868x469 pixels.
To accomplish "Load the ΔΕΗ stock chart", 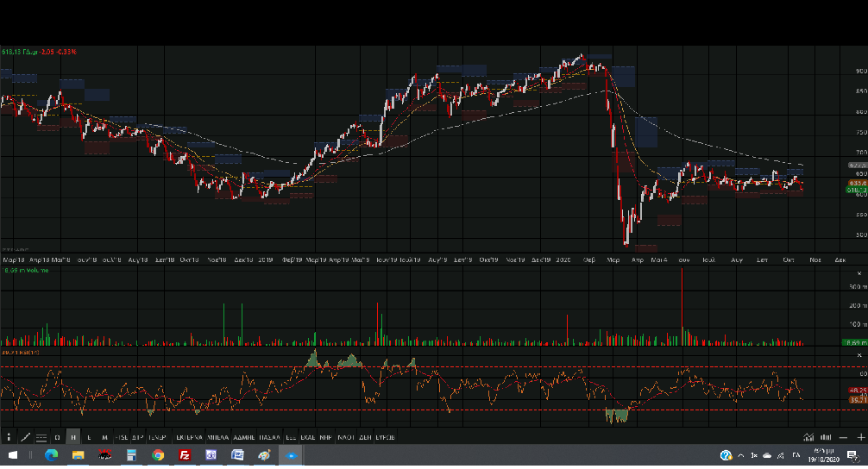I will coord(365,437).
